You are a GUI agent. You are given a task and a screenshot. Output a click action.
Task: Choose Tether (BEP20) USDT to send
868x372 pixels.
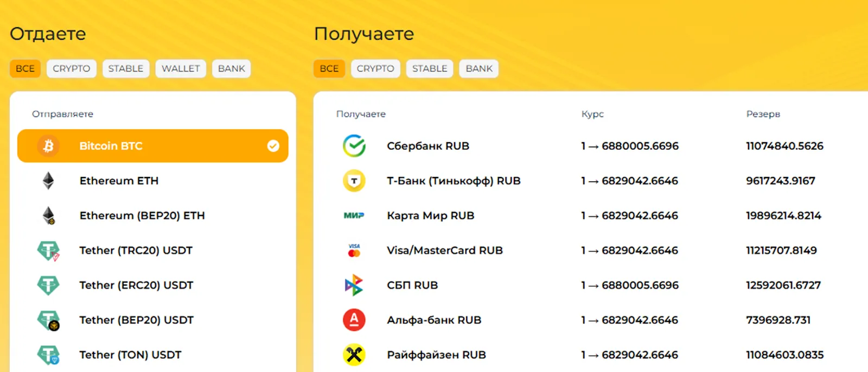point(153,320)
